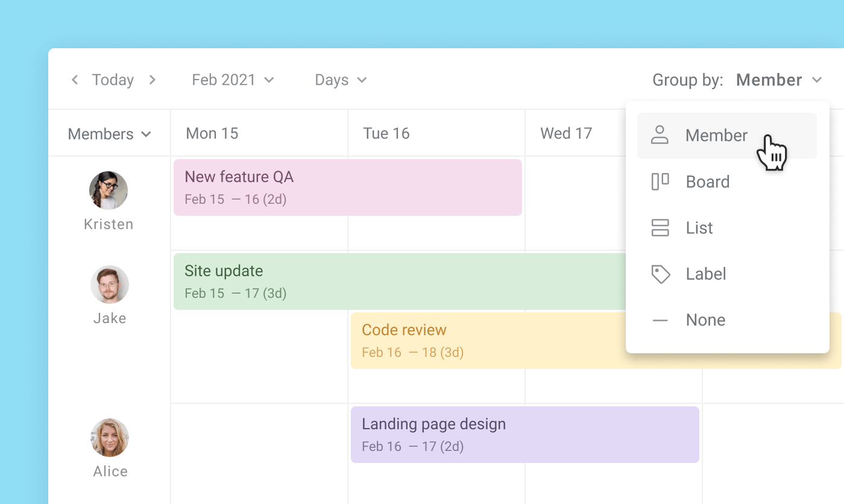Image resolution: width=844 pixels, height=504 pixels.
Task: Choose Board in Group by menu
Action: click(x=708, y=181)
